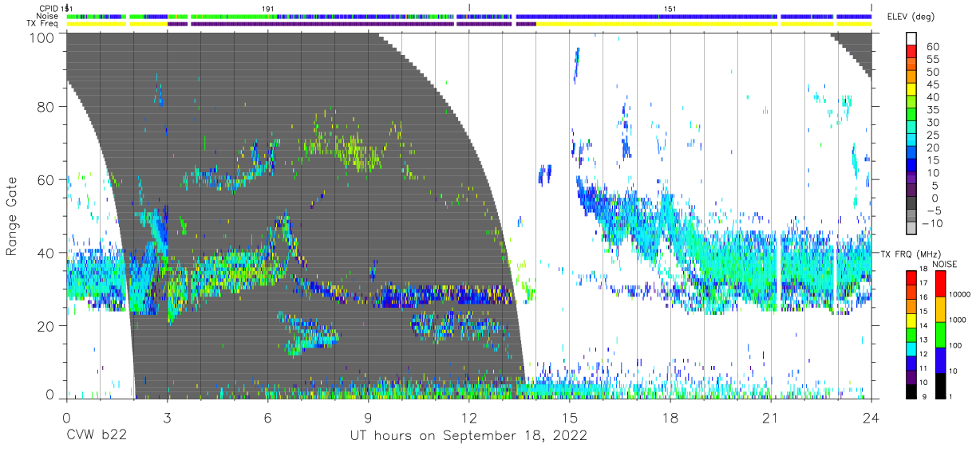980x452 pixels.
Task: Click the '1000' tick on NOISE colorbar
Action: pos(958,321)
